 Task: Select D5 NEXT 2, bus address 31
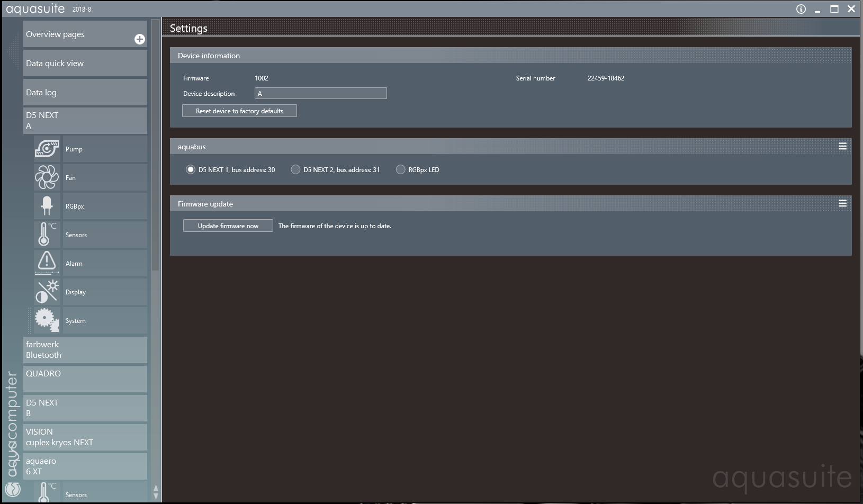pyautogui.click(x=295, y=169)
